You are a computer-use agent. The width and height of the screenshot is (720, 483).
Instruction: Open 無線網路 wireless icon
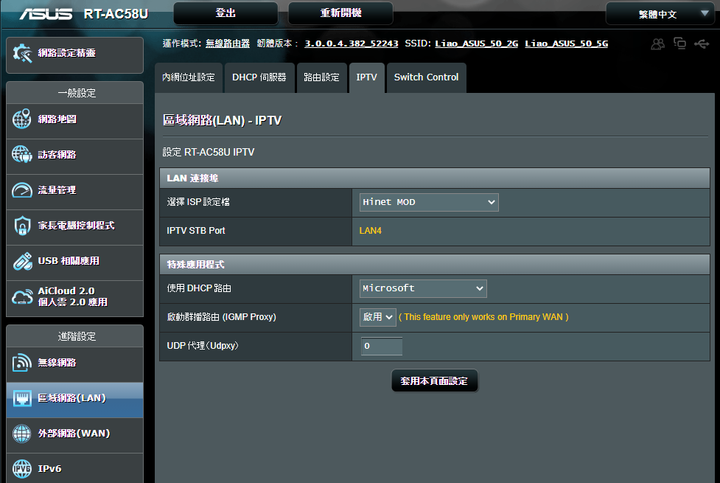pos(22,363)
